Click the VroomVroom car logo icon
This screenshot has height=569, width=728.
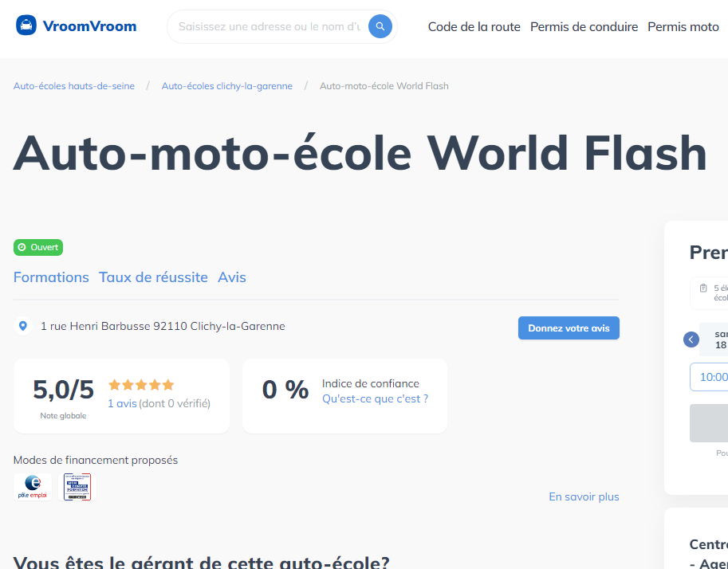click(x=26, y=25)
